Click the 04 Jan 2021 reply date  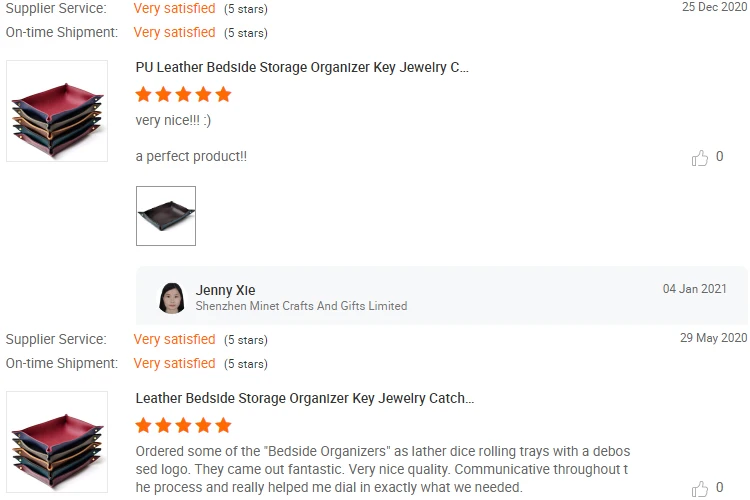(x=694, y=289)
